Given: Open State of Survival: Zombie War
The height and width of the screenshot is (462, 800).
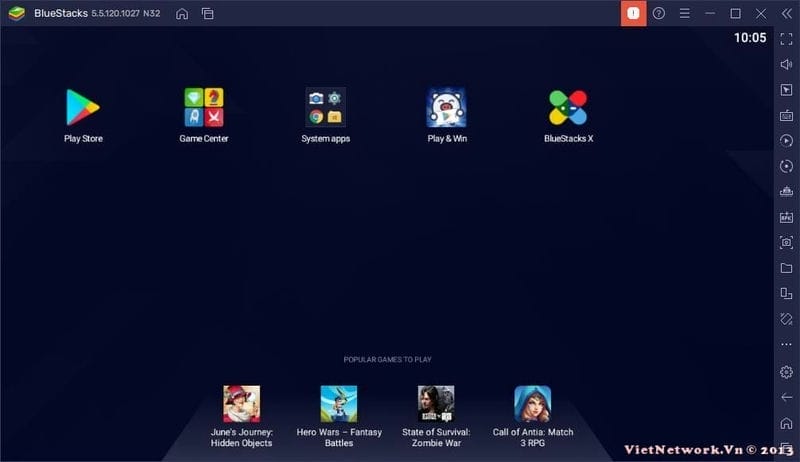Looking at the screenshot, I should 436,404.
